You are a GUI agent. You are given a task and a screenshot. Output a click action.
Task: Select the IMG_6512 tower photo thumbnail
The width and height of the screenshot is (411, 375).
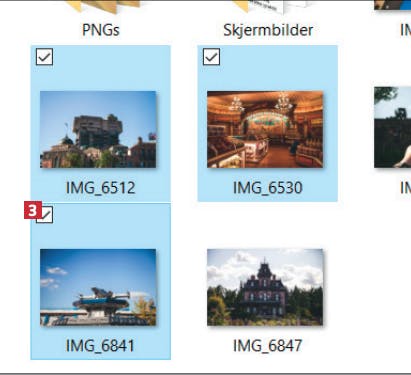[x=98, y=129]
